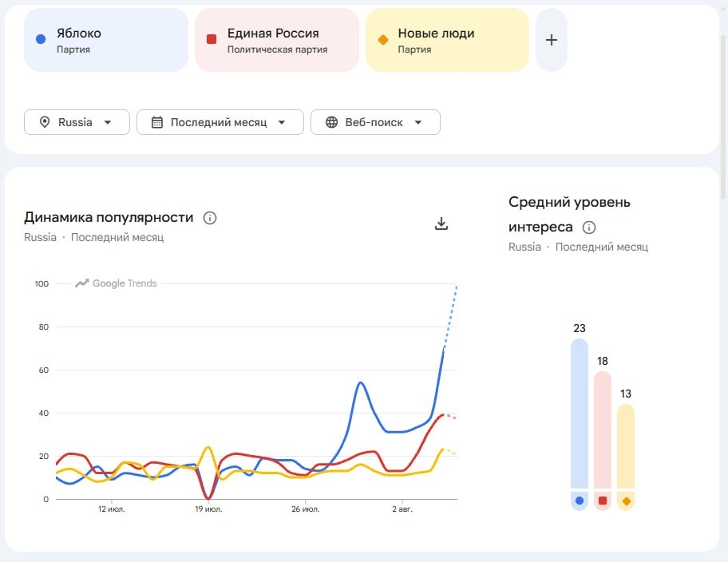
Task: Edit the Яблоко search term chip
Action: point(106,40)
